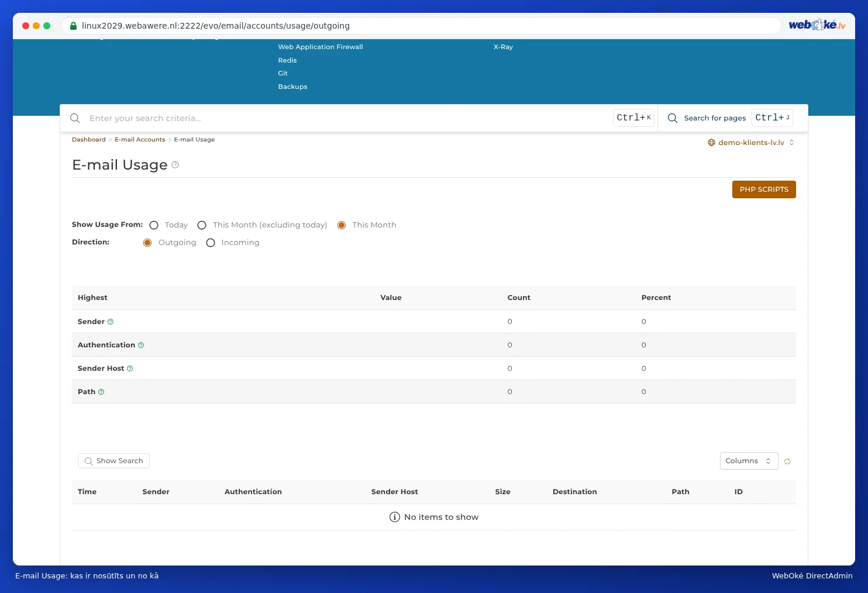The width and height of the screenshot is (868, 593).
Task: Open the Sender row help icon
Action: point(111,322)
